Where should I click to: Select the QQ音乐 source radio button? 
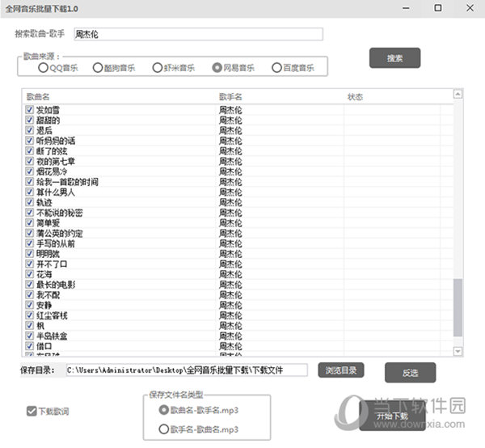click(x=43, y=67)
